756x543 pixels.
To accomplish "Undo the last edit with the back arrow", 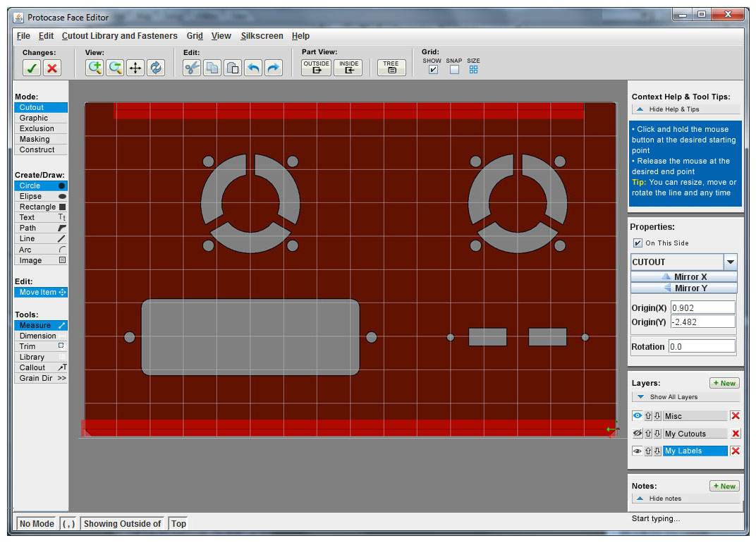I will point(253,67).
